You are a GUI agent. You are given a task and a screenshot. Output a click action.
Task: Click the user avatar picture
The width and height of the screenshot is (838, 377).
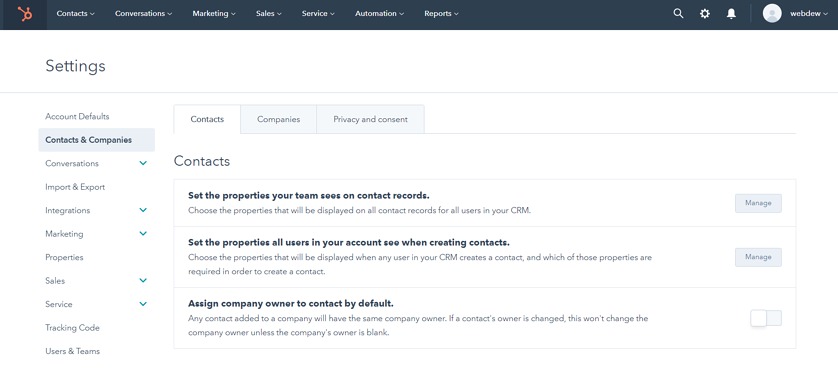772,13
